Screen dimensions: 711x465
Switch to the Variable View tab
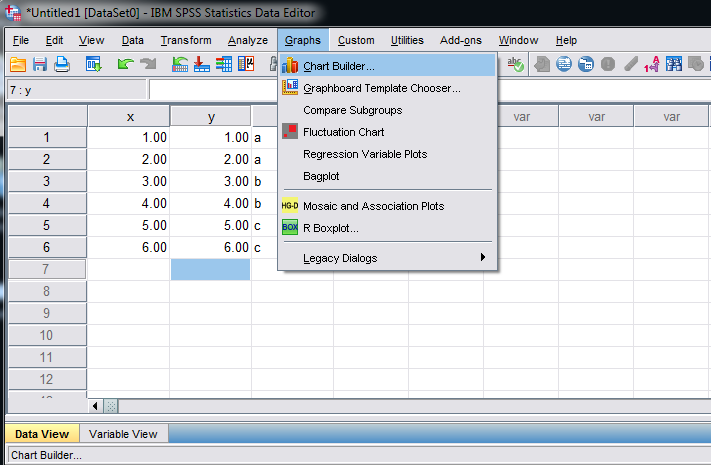click(x=123, y=434)
